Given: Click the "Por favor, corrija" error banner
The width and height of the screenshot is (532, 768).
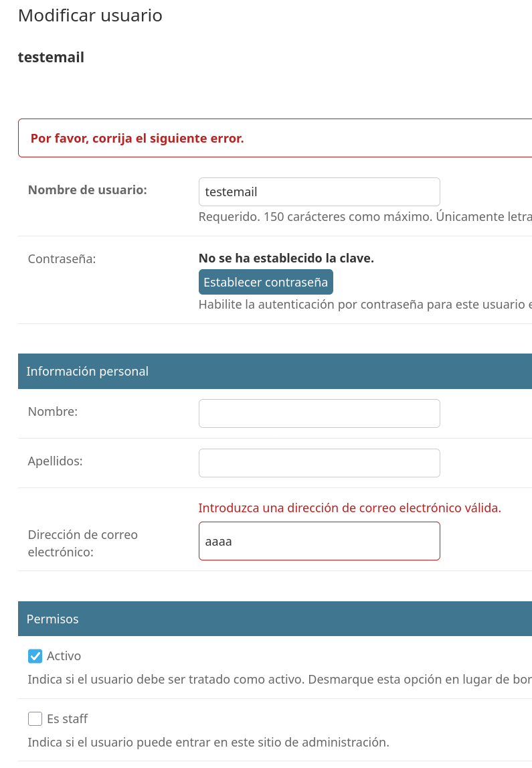Looking at the screenshot, I should click(x=137, y=139).
